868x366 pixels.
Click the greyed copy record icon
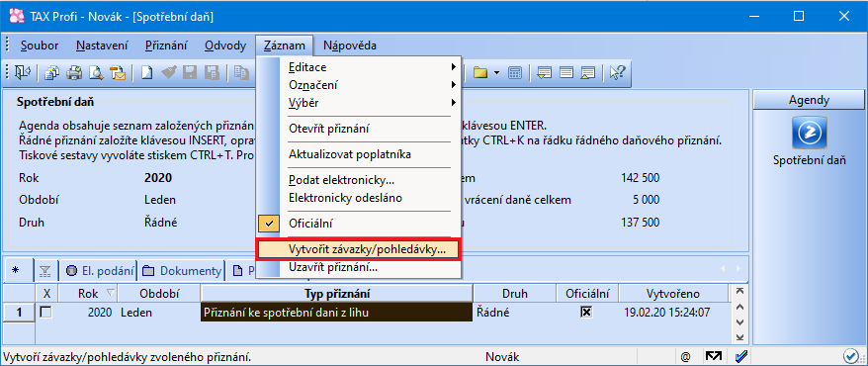click(241, 72)
